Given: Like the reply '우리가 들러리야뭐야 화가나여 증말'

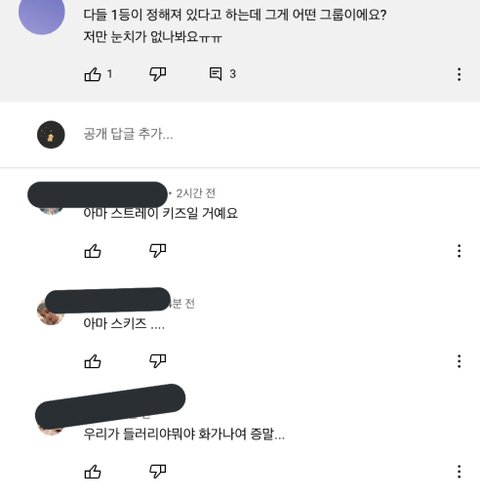Looking at the screenshot, I should click(x=93, y=472).
